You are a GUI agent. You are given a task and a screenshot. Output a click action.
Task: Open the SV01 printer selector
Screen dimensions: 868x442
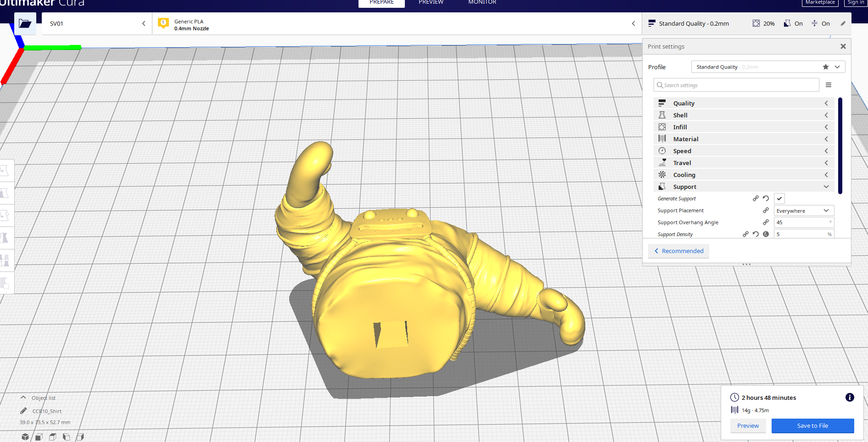[x=97, y=23]
